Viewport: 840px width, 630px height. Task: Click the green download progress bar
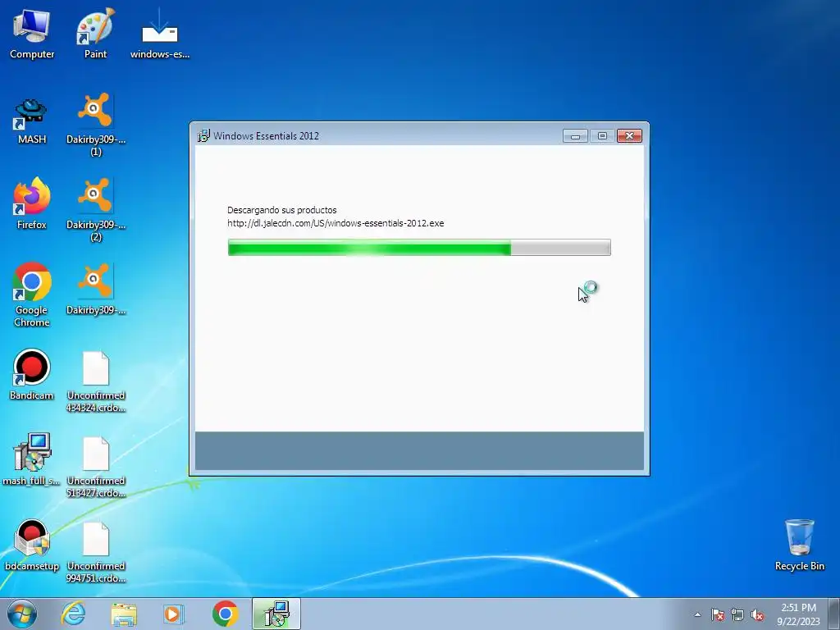coord(419,248)
